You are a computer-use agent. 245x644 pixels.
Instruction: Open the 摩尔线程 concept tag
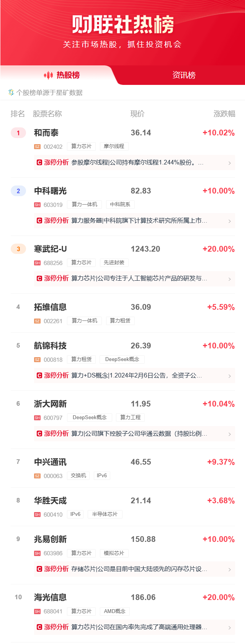(114, 146)
